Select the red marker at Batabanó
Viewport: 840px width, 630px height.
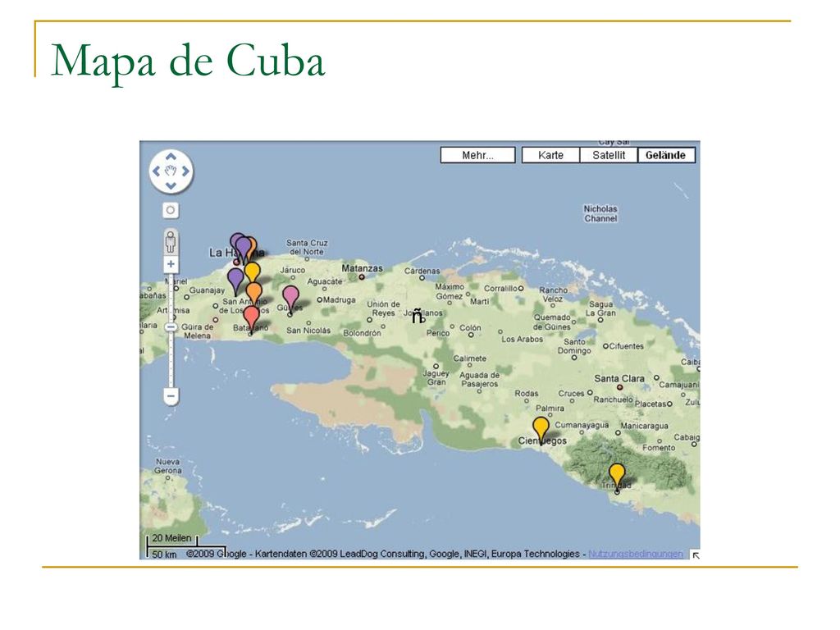pos(251,319)
